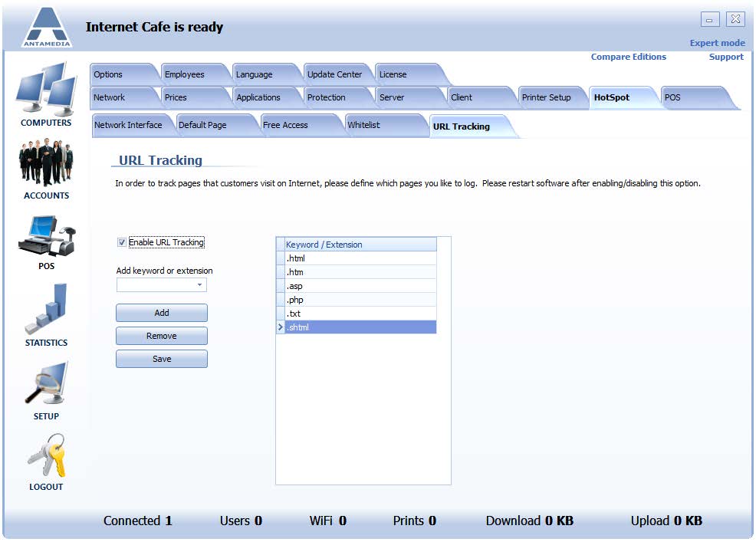Open the Compare Editions link
This screenshot has height=542, width=756.
click(x=628, y=57)
